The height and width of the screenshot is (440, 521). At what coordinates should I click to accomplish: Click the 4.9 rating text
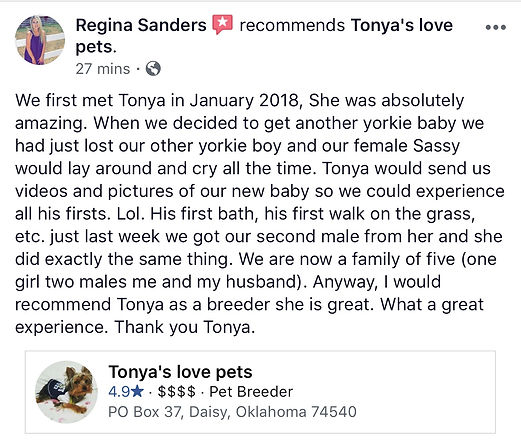119,392
